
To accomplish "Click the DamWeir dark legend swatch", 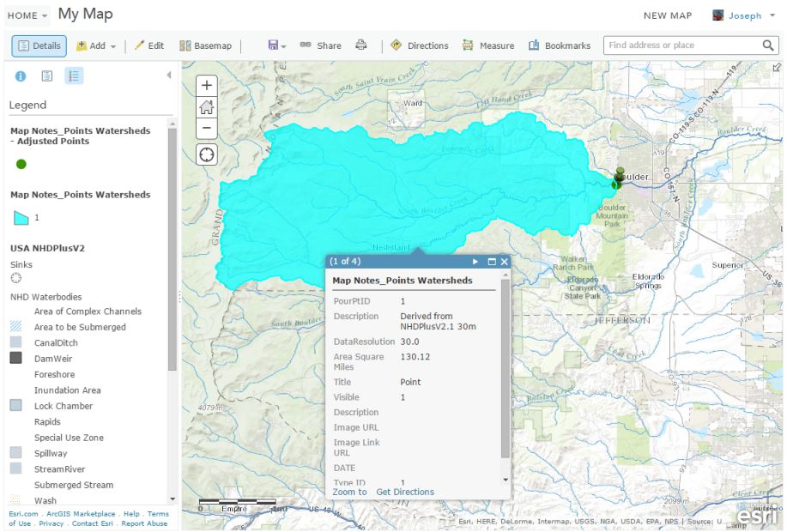I will (x=16, y=358).
